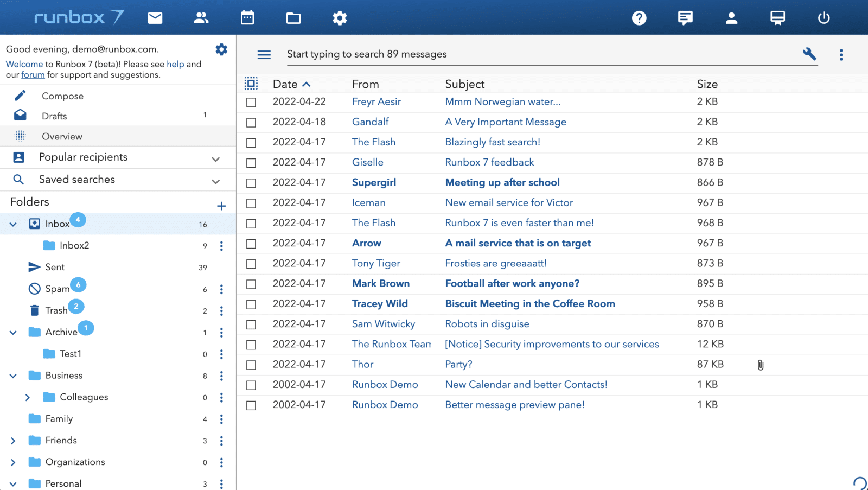The width and height of the screenshot is (868, 490).
Task: Select the checkbox next to Gandalf's message
Action: pos(251,122)
